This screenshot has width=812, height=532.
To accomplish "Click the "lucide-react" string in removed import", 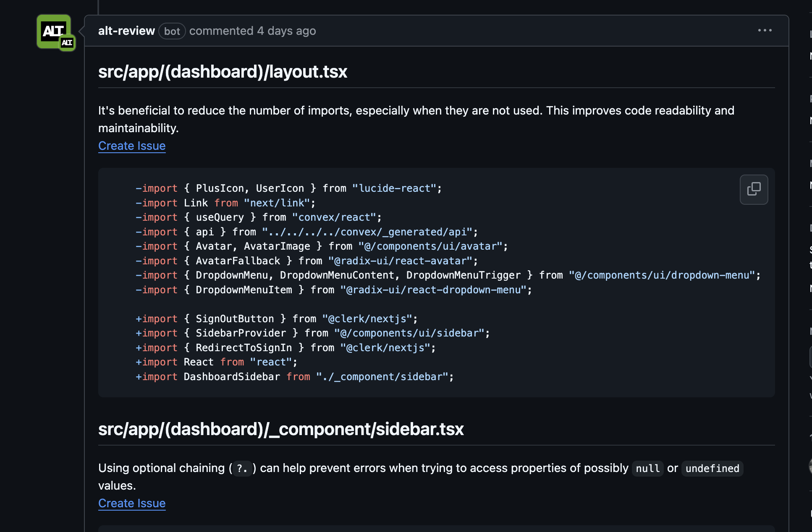I will (x=394, y=188).
